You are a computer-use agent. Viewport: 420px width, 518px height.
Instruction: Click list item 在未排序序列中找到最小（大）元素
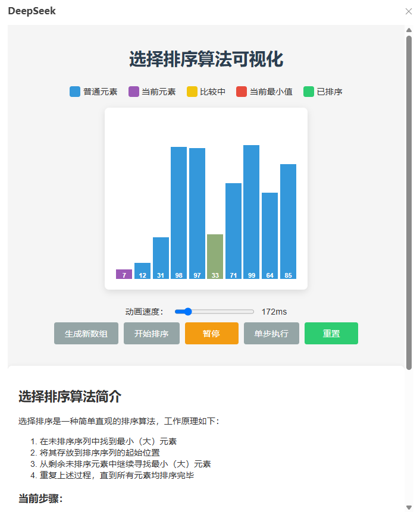108,441
